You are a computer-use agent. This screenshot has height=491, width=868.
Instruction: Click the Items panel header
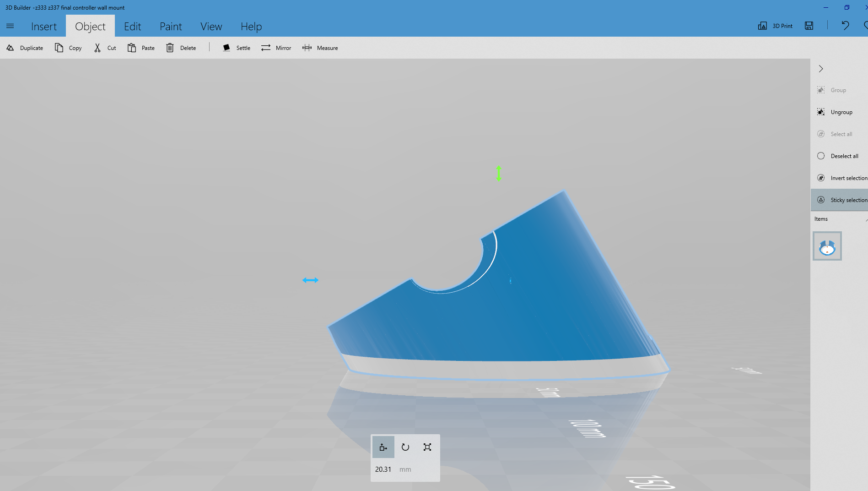point(839,219)
